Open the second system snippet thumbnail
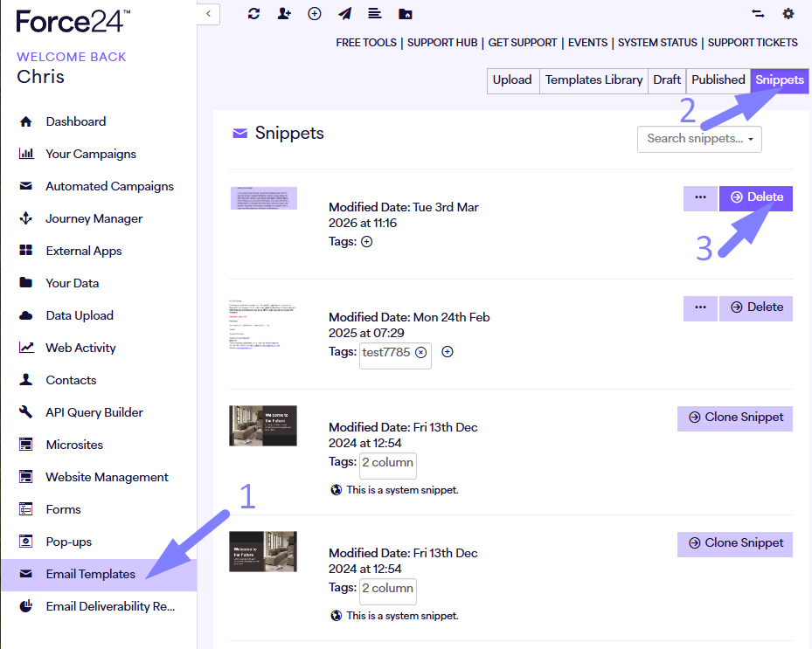The width and height of the screenshot is (812, 649). click(x=263, y=551)
